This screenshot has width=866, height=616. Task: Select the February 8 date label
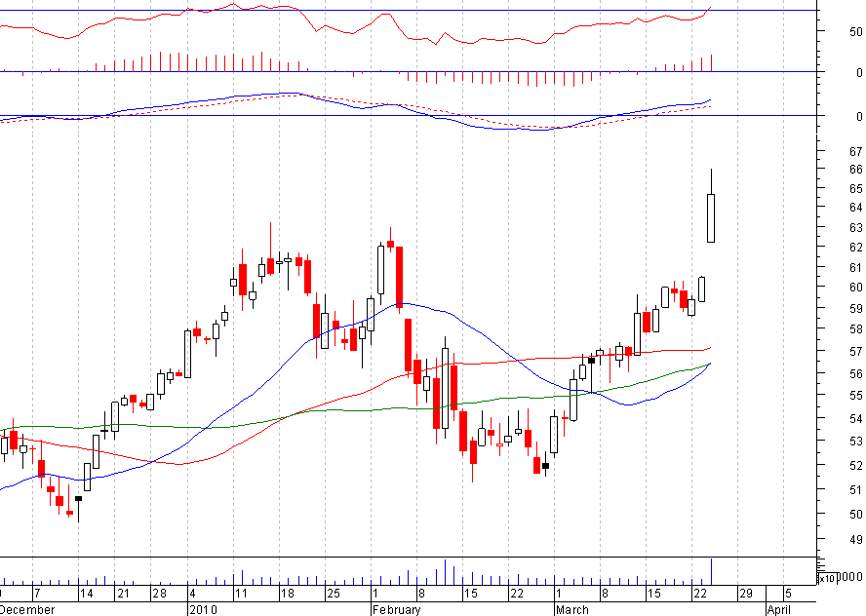[421, 594]
